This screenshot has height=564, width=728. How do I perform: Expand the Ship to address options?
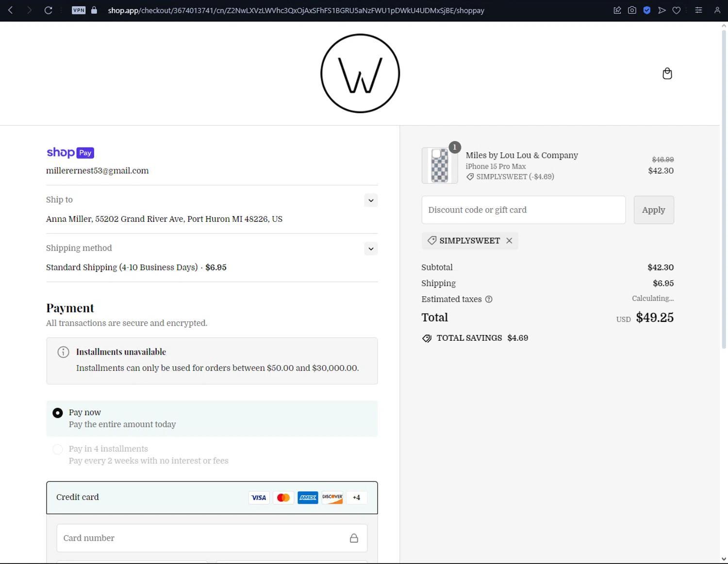click(371, 200)
